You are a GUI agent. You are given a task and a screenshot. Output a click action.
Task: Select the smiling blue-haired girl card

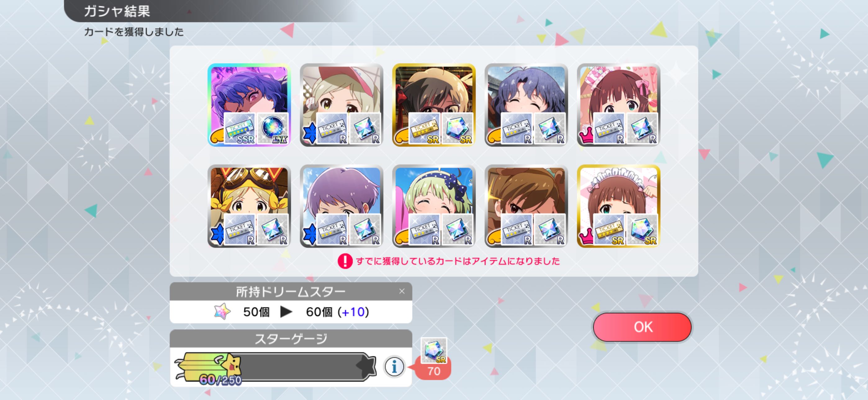click(x=526, y=105)
